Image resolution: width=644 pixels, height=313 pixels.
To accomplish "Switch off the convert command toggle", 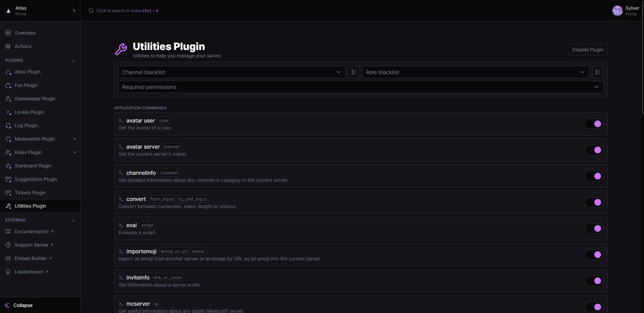I will tap(594, 202).
